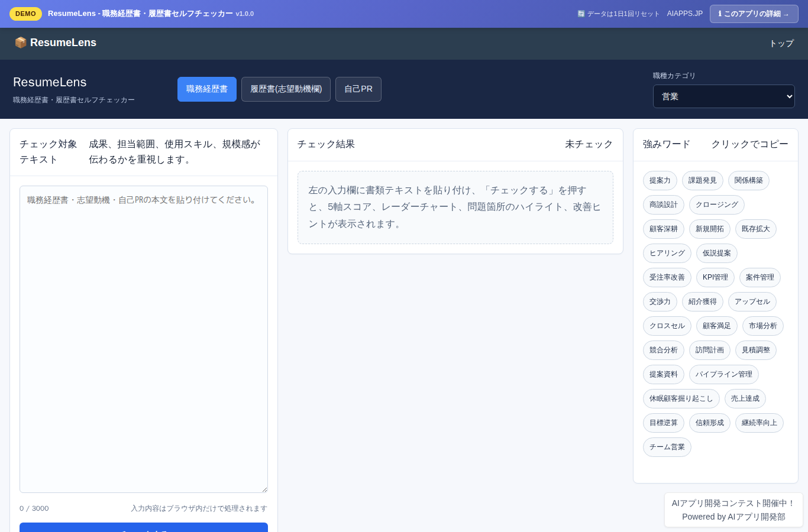The height and width of the screenshot is (532, 808).
Task: Copy the 見積調整 strength word
Action: point(756,351)
